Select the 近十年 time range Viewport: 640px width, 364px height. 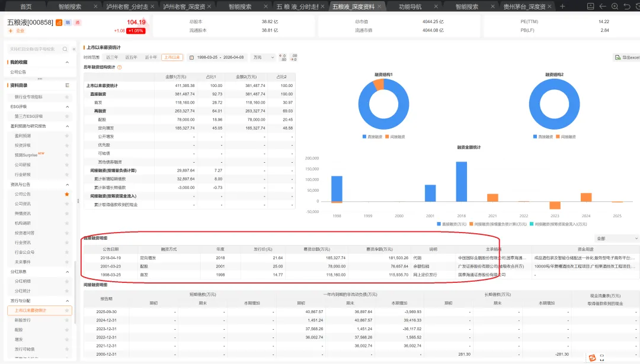(x=151, y=57)
